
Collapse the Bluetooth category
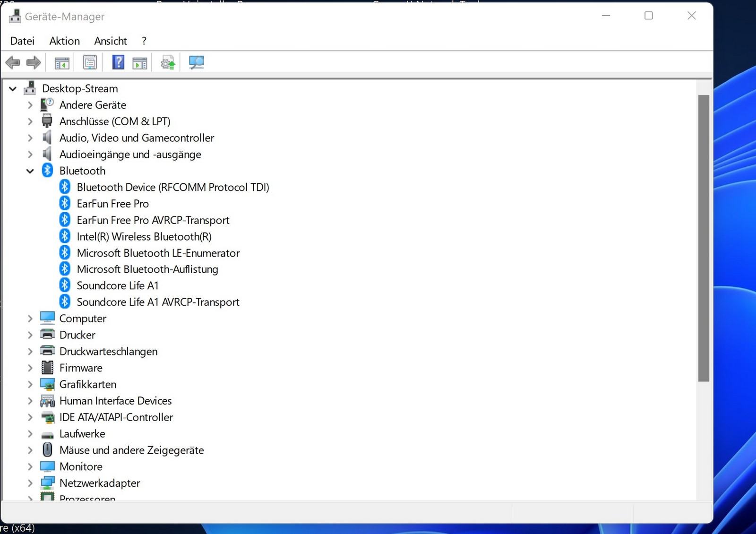point(30,171)
